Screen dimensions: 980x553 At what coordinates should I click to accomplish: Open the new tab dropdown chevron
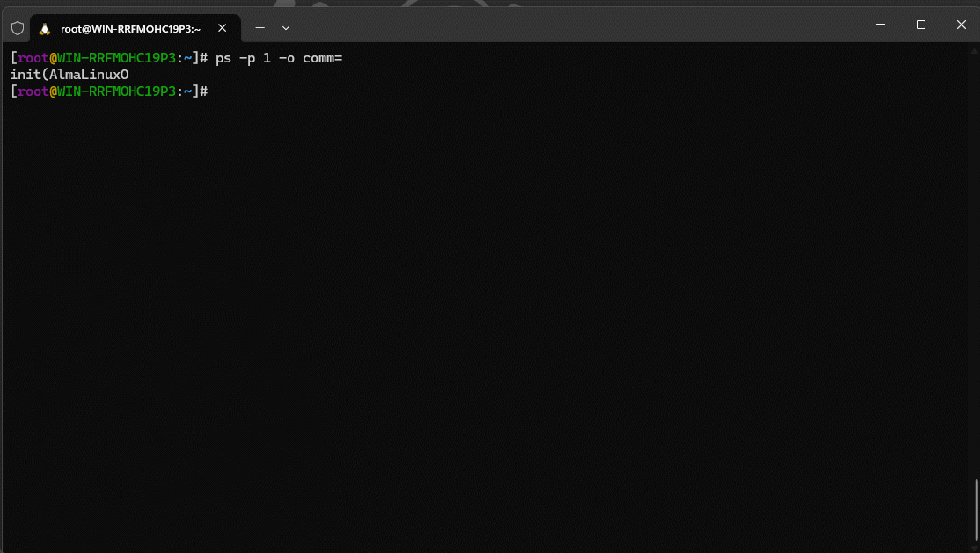tap(285, 27)
